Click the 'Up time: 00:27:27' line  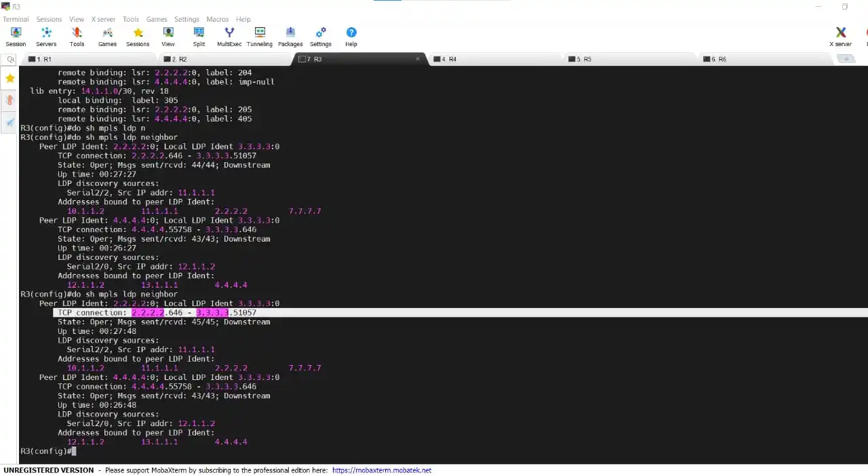click(x=97, y=174)
